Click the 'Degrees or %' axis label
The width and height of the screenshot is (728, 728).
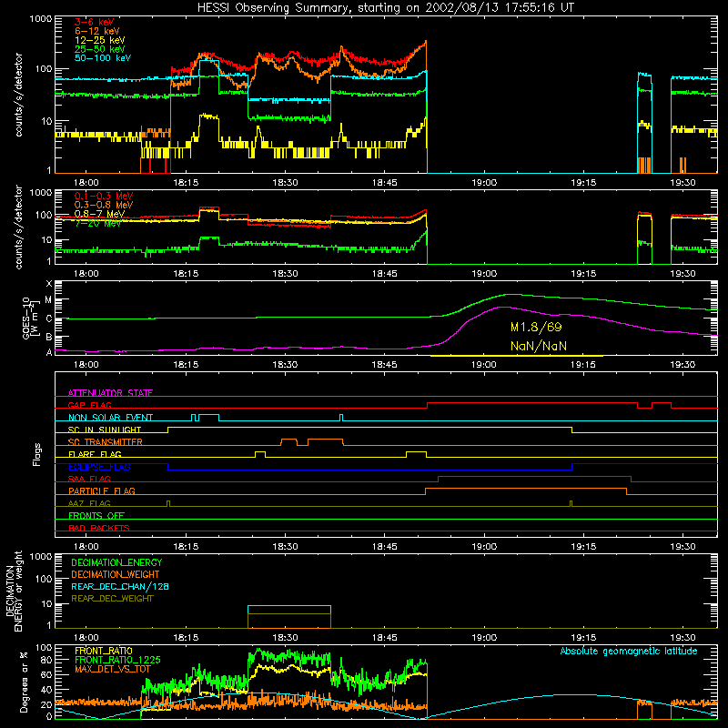24,682
